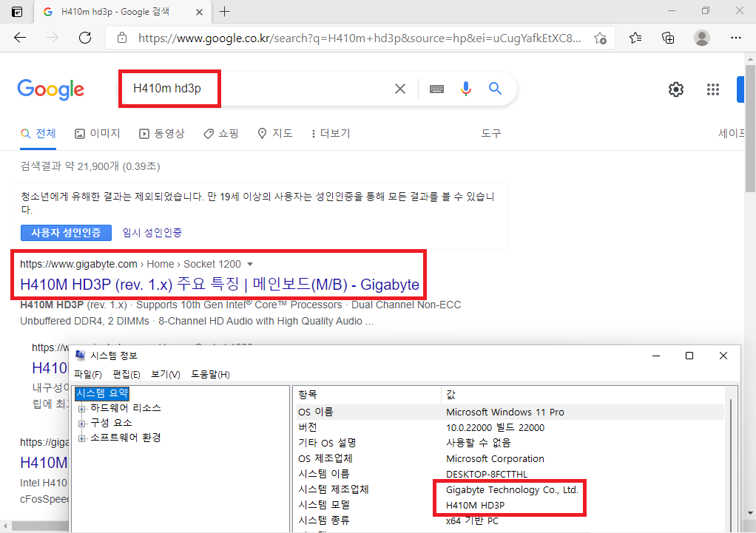
Task: Click Gigabyte Technology Co., Ltd. value
Action: [512, 489]
